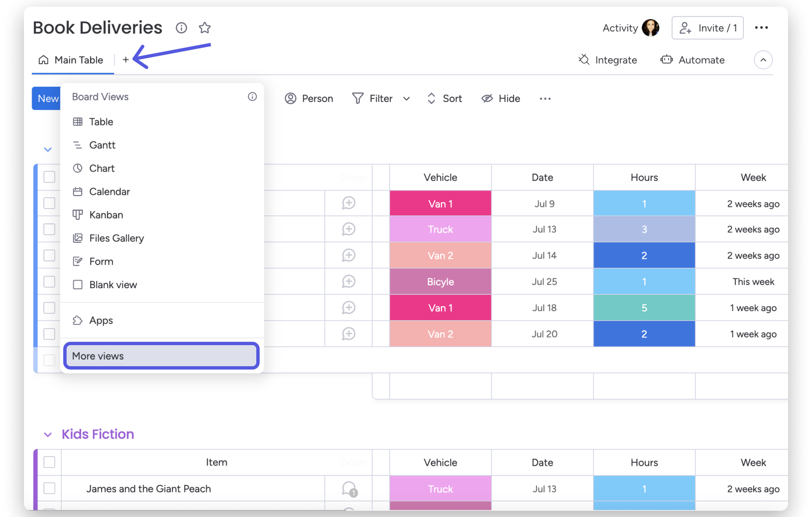Screen dimensions: 812x517
Task: Hide columns using the eye icon
Action: (500, 99)
